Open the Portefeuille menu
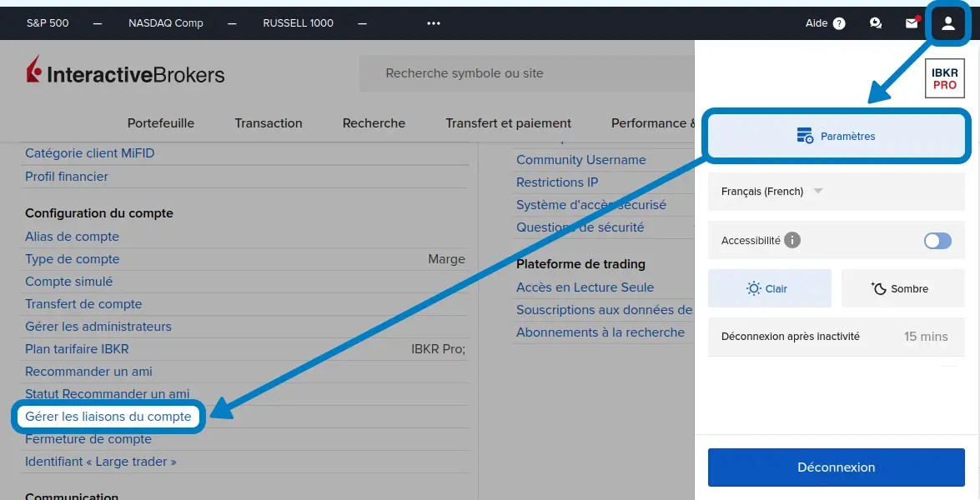The width and height of the screenshot is (980, 500). pos(160,123)
